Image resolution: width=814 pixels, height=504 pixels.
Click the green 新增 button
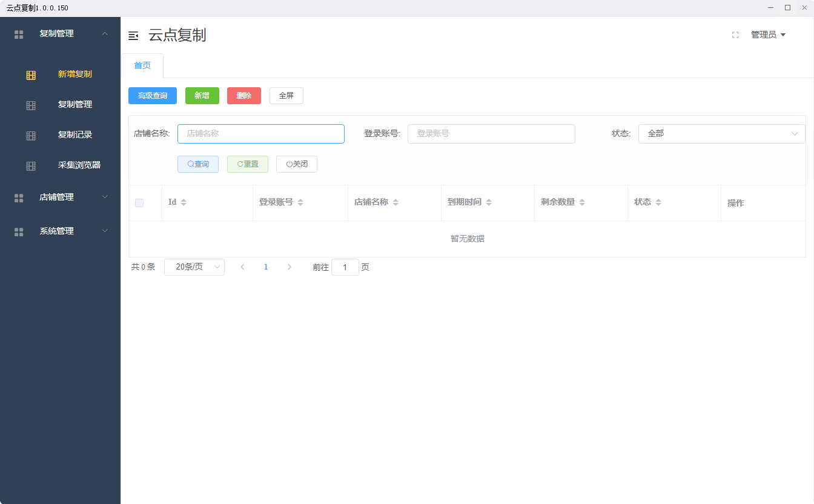click(x=202, y=95)
